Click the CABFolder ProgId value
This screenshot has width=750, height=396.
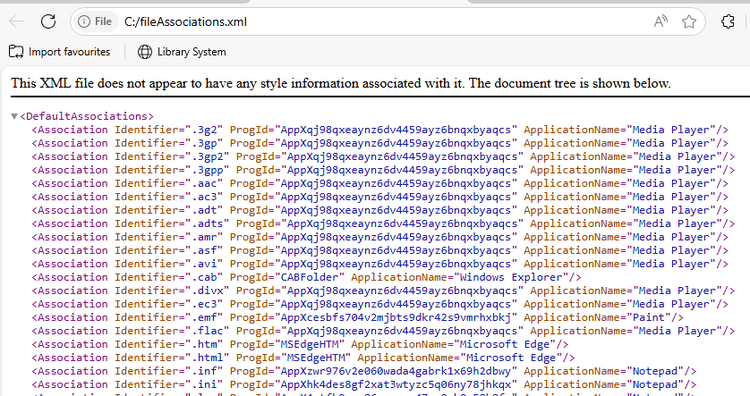click(309, 277)
